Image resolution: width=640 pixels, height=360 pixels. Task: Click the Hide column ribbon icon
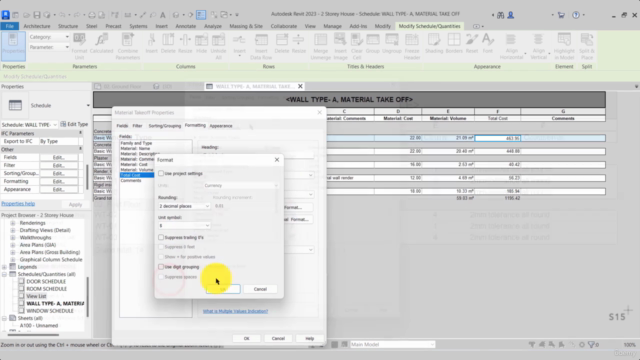pos(201,44)
